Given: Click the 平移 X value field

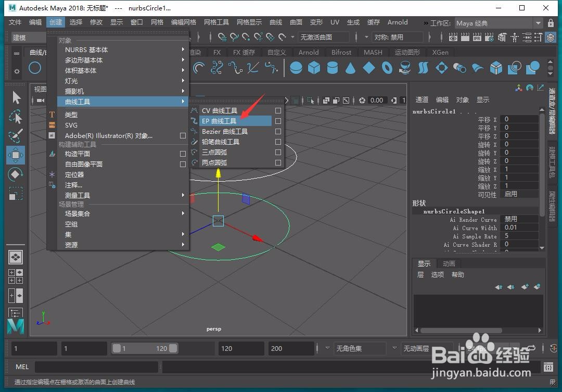Looking at the screenshot, I should 520,119.
